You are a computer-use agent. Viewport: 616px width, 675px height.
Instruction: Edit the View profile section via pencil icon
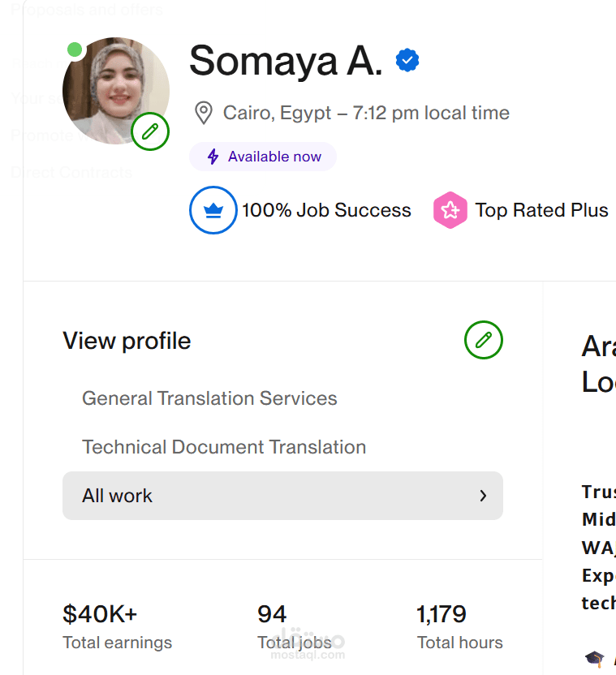coord(484,340)
